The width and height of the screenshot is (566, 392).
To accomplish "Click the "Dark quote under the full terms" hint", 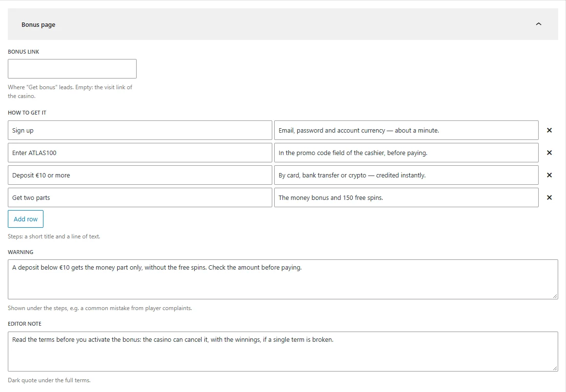I will tap(49, 380).
